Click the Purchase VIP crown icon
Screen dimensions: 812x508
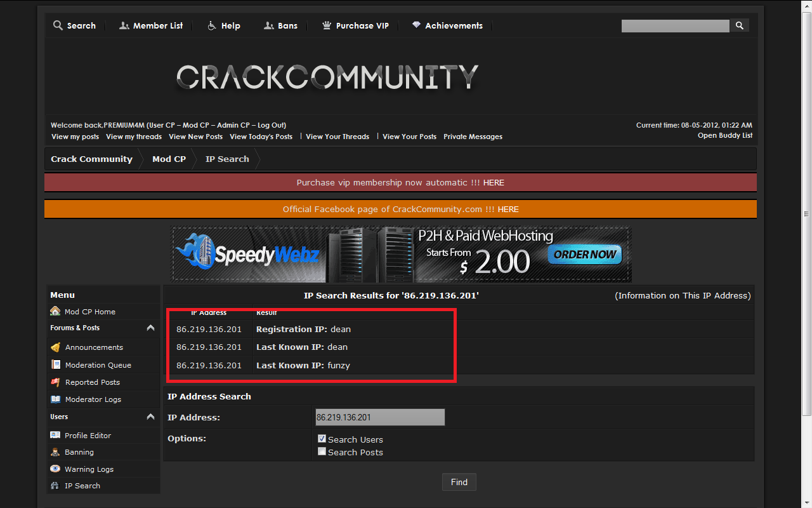point(327,25)
